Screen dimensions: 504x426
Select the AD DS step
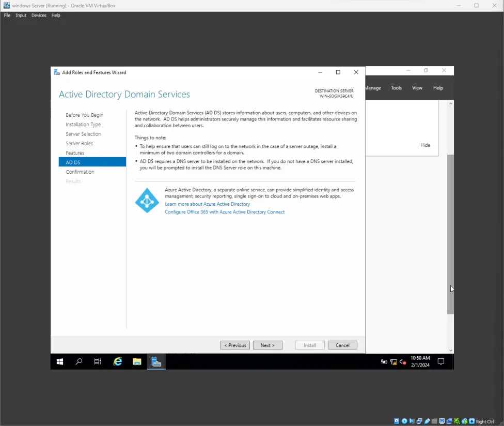[x=92, y=162]
